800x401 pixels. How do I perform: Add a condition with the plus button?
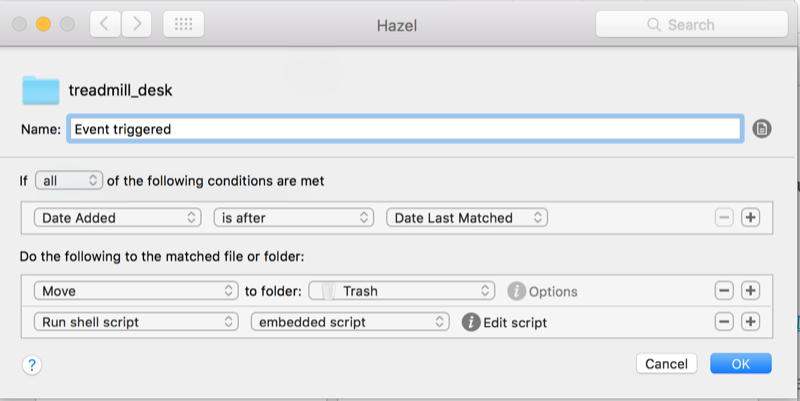[750, 218]
